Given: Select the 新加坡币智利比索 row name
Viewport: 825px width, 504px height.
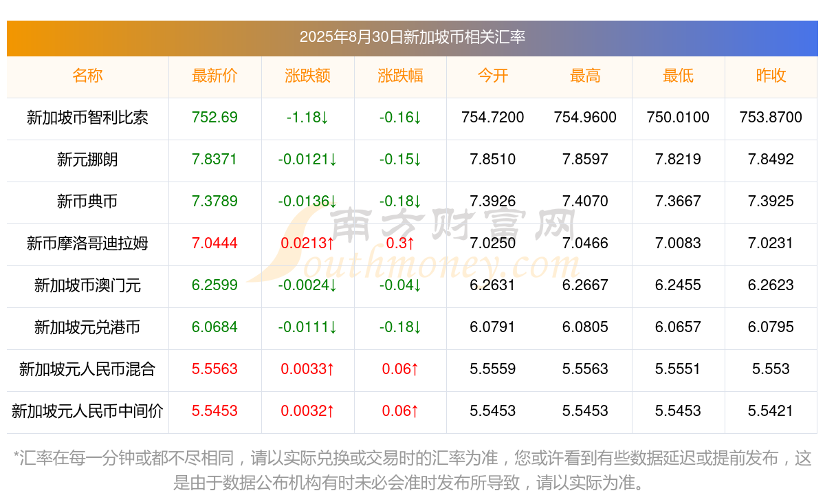Looking at the screenshot, I should click(x=87, y=118).
